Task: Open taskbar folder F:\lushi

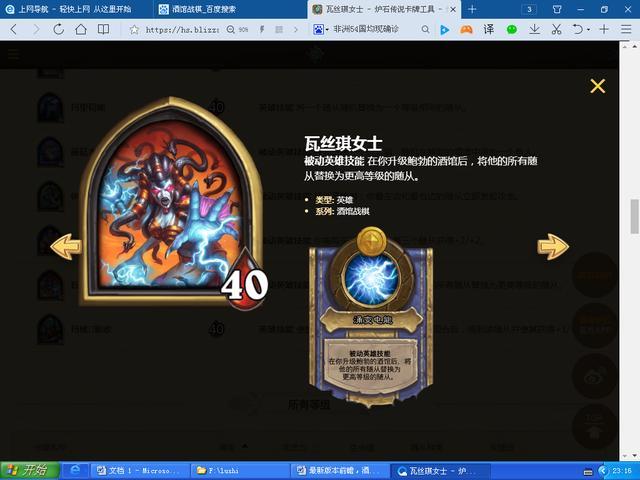Action: [x=240, y=471]
